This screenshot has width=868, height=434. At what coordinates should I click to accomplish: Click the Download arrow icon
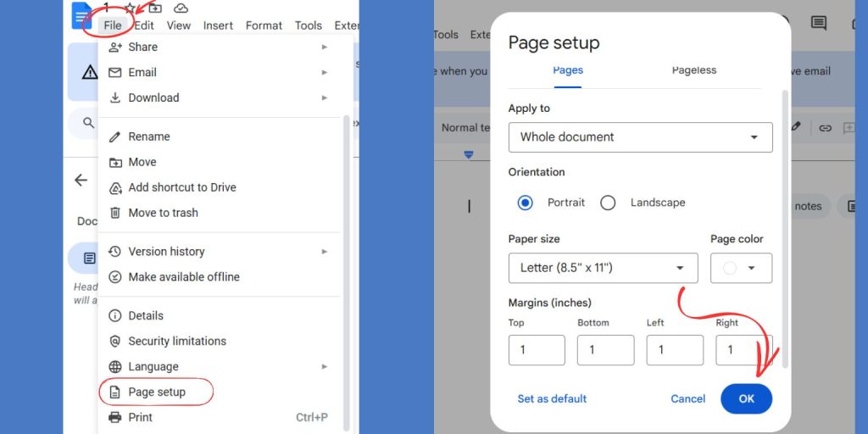(x=115, y=98)
